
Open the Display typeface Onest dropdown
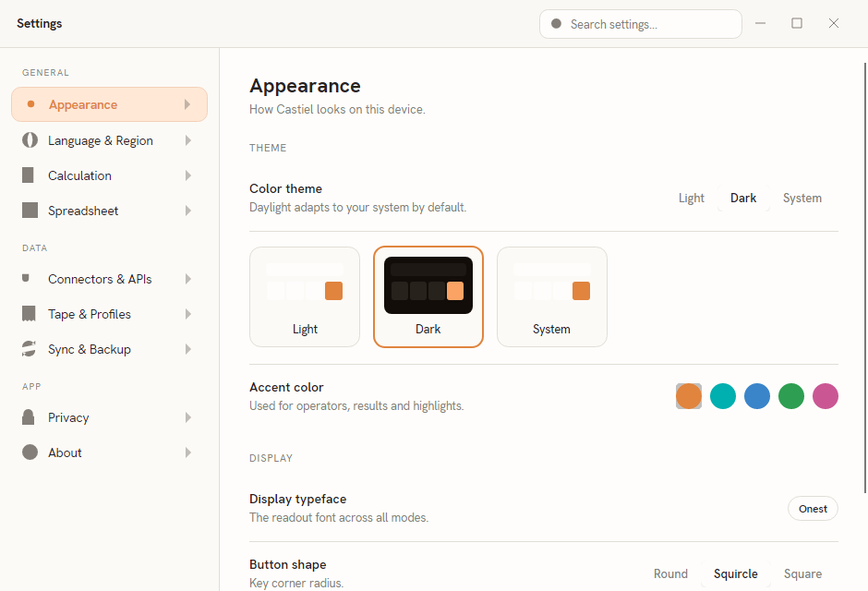[813, 509]
